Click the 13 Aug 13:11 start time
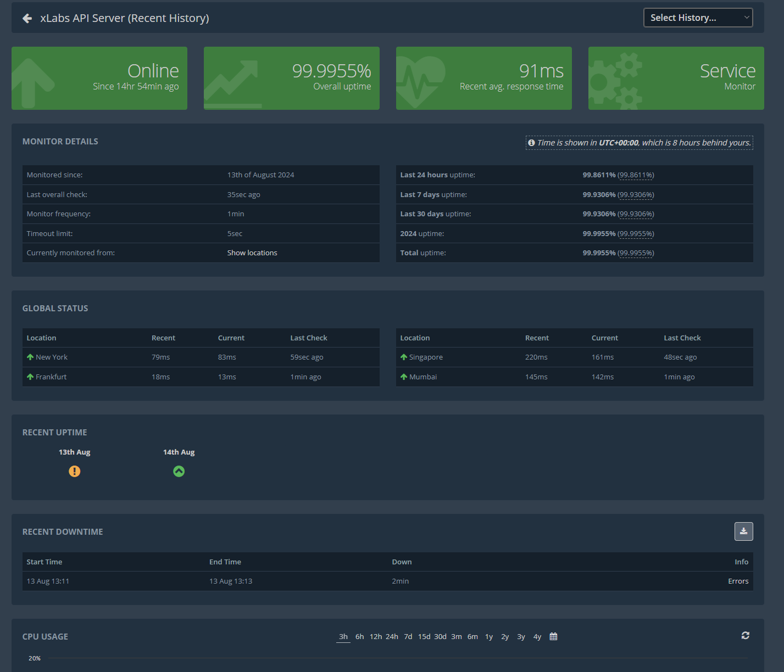Screen dimensions: 784x672 [x=48, y=581]
